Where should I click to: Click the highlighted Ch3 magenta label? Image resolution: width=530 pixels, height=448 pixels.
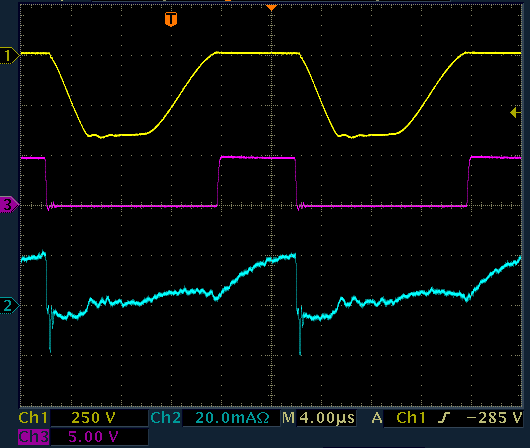(33, 437)
